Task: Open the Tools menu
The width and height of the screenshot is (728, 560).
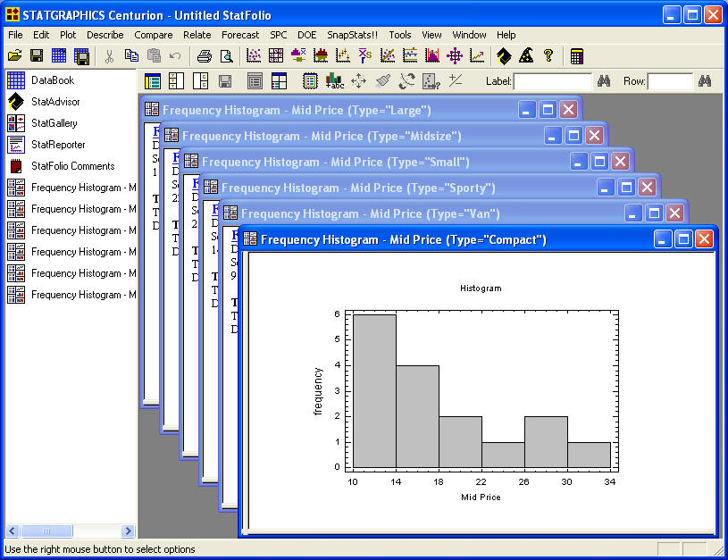Action: [x=400, y=35]
